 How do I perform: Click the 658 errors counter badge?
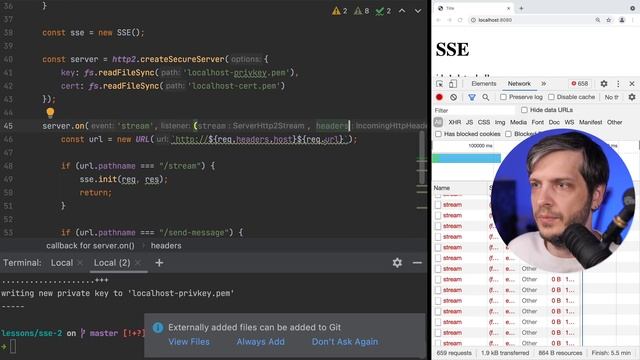pos(580,84)
